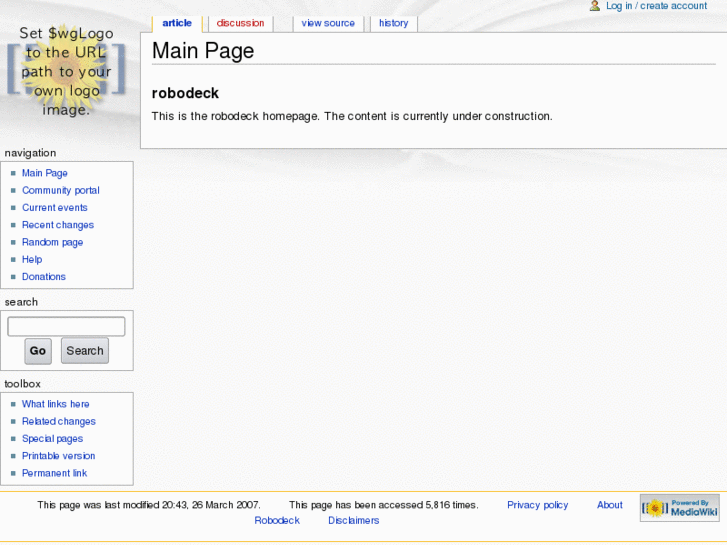Open the article tab

pos(177,23)
